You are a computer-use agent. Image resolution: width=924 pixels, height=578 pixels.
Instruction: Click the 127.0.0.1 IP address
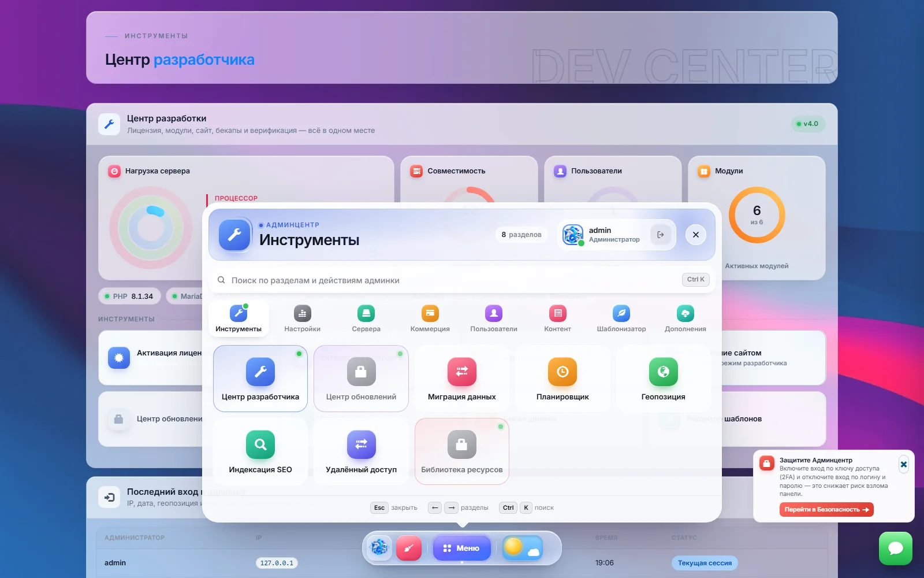click(x=277, y=563)
